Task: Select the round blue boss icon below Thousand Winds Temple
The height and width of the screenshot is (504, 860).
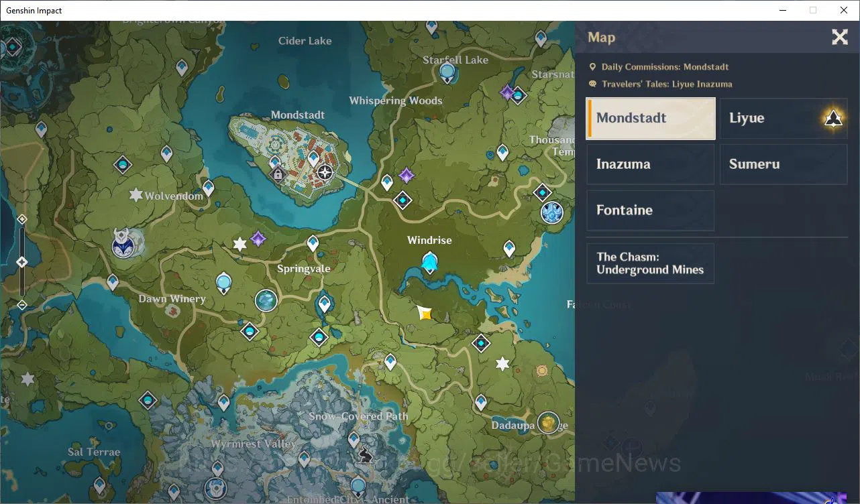Action: click(x=552, y=213)
